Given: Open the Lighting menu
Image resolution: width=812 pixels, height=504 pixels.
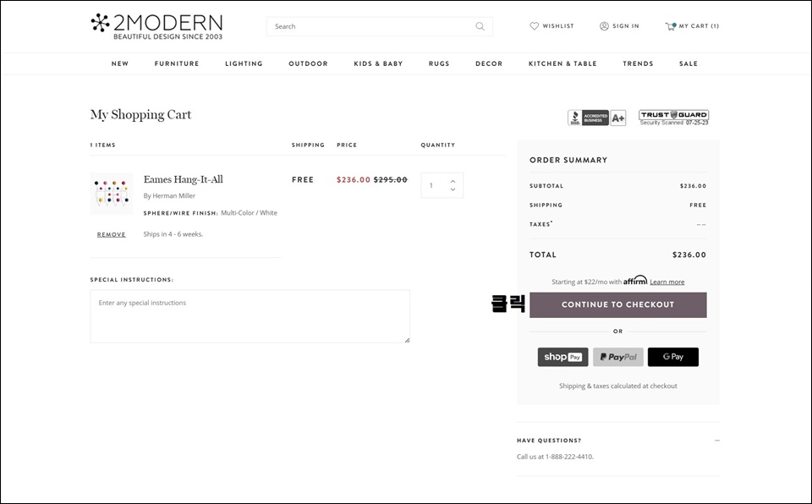Looking at the screenshot, I should [244, 63].
